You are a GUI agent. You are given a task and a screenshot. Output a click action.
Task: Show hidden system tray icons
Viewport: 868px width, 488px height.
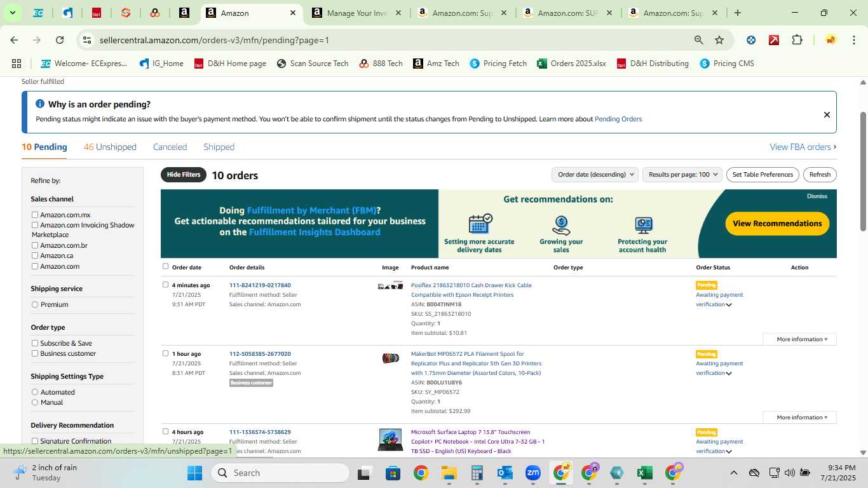(x=733, y=473)
